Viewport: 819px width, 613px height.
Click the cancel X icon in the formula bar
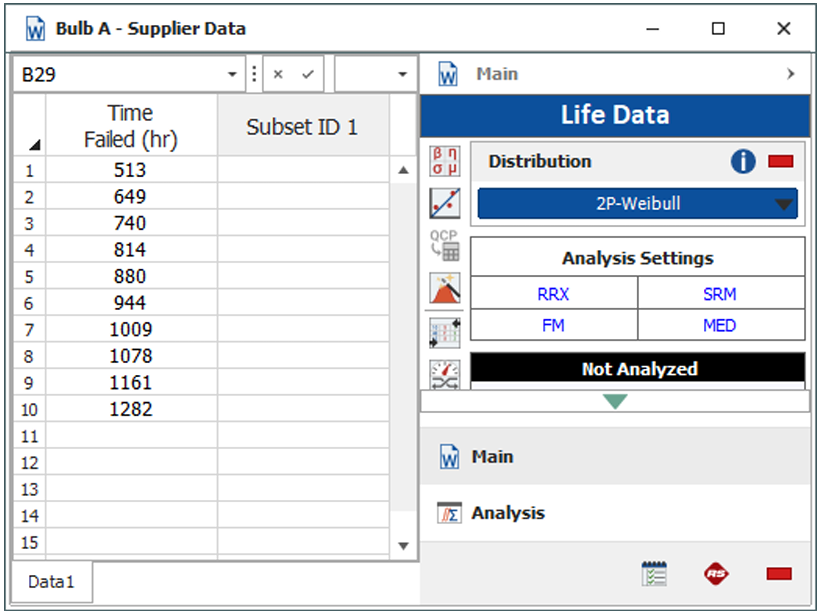278,75
